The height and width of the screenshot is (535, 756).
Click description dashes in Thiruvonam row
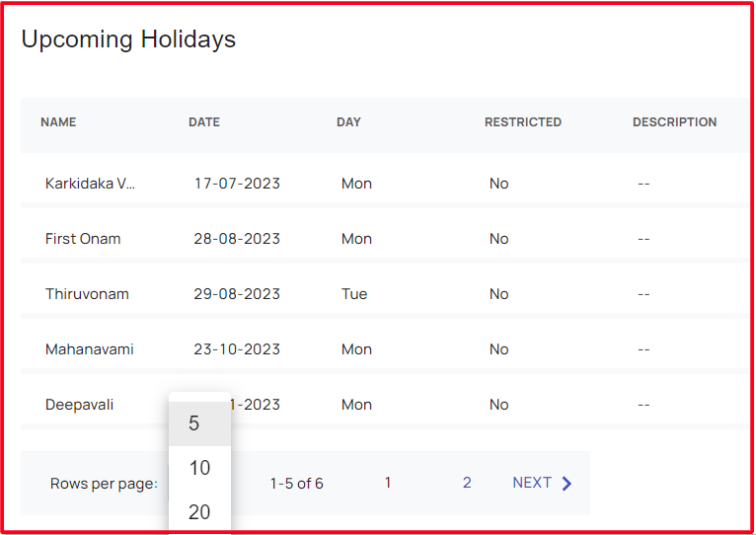pyautogui.click(x=643, y=294)
